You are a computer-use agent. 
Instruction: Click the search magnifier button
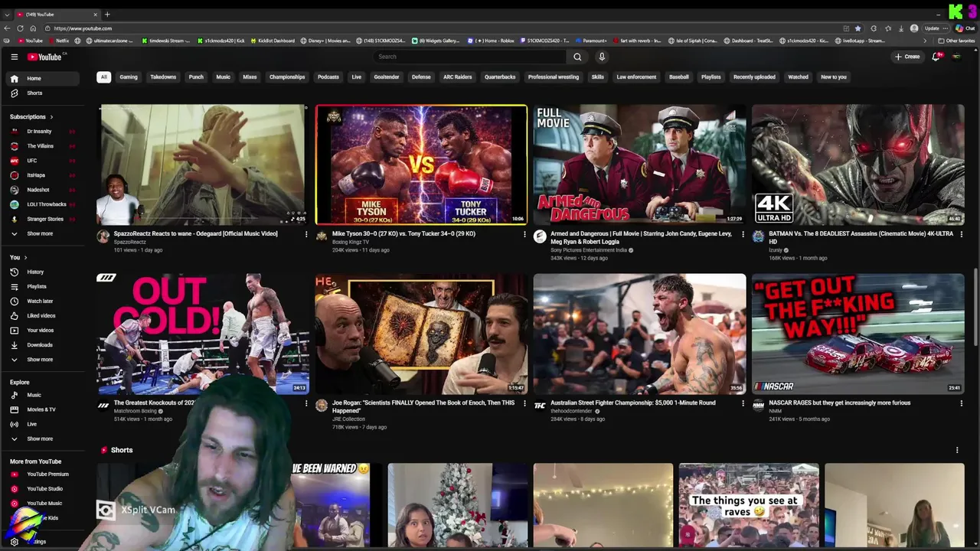[x=577, y=57]
